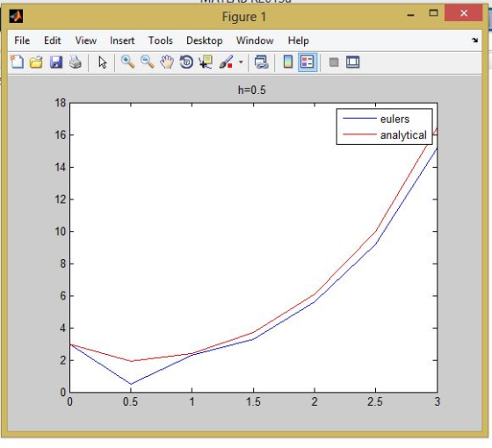Toggle the Insert Legend button
The image size is (492, 448).
307,62
